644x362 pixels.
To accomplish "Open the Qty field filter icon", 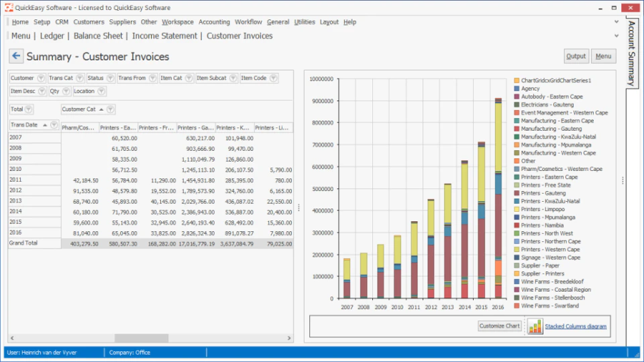I will click(x=66, y=91).
